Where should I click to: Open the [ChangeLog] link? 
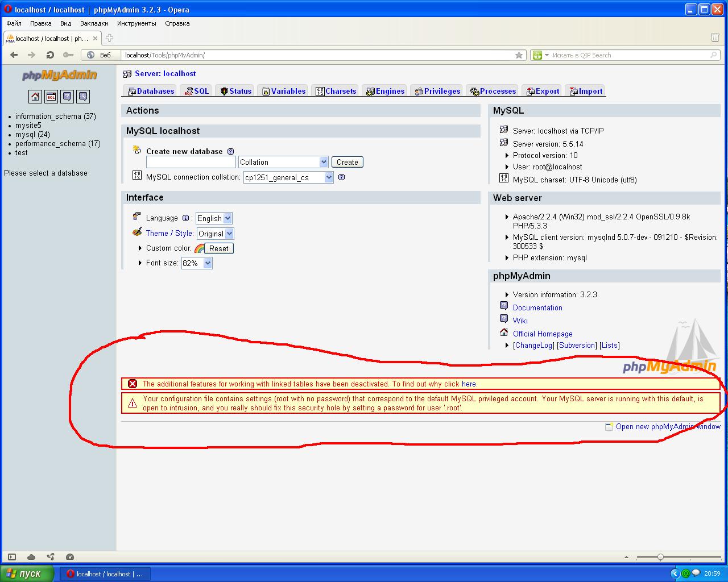(533, 345)
